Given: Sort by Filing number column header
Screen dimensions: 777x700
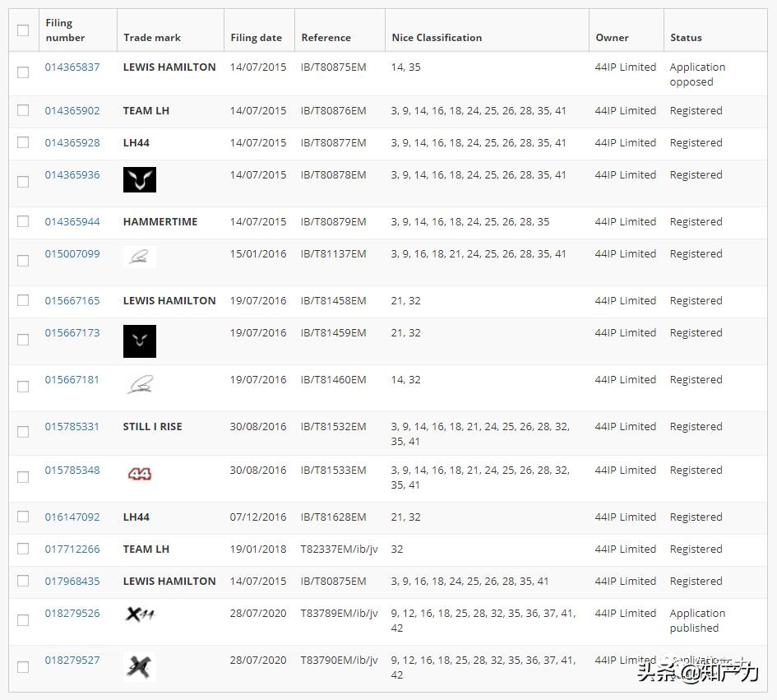Looking at the screenshot, I should click(65, 30).
